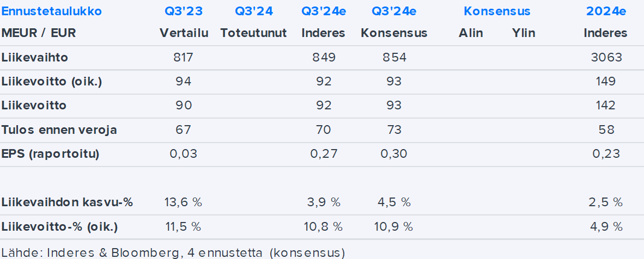Screen dimensions: 644x259
Task: Select the Liikevaihto row label
Action: (35, 57)
